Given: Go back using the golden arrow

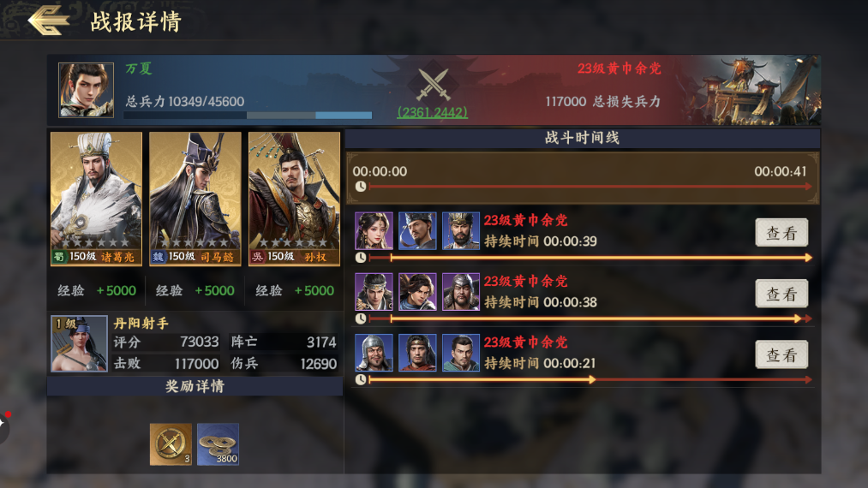Looking at the screenshot, I should pos(48,21).
